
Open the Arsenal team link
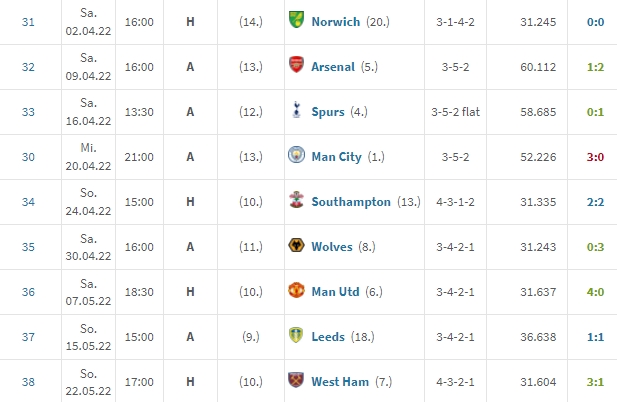pyautogui.click(x=333, y=67)
